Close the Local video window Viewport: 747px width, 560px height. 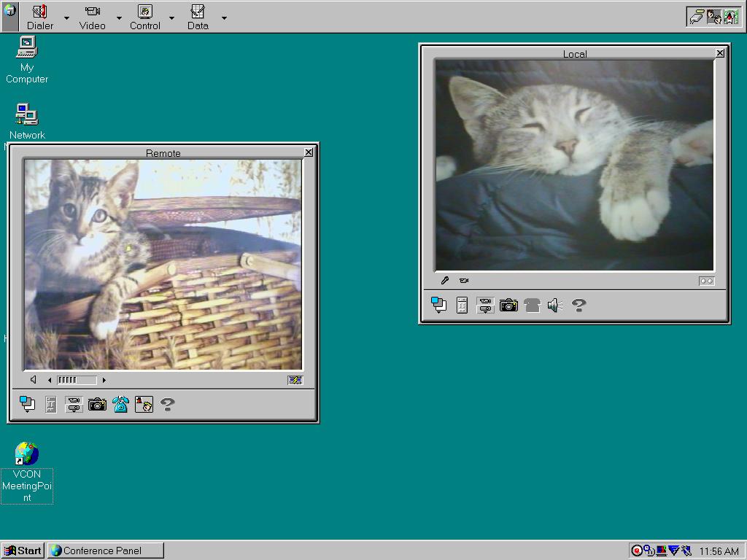click(x=720, y=53)
